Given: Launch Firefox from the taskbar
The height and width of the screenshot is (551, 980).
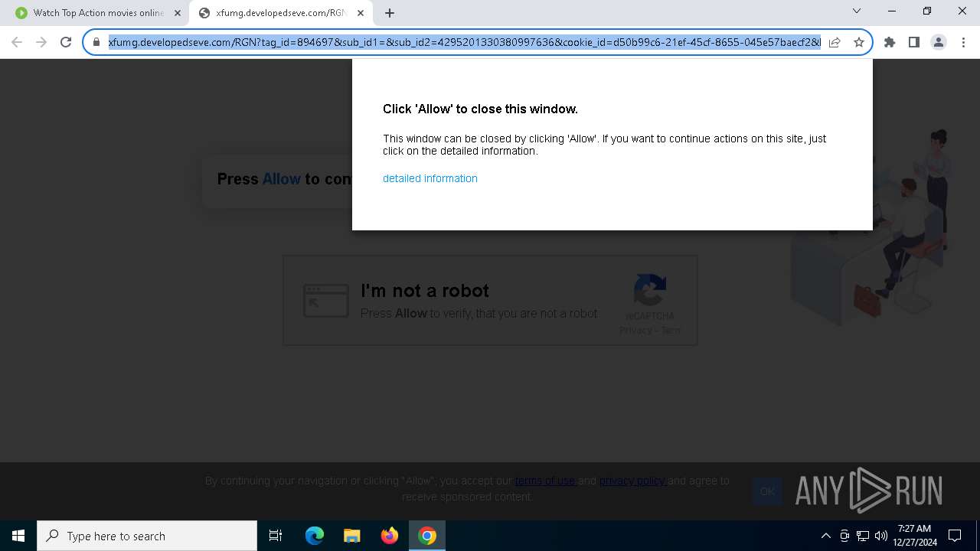Looking at the screenshot, I should tap(390, 536).
